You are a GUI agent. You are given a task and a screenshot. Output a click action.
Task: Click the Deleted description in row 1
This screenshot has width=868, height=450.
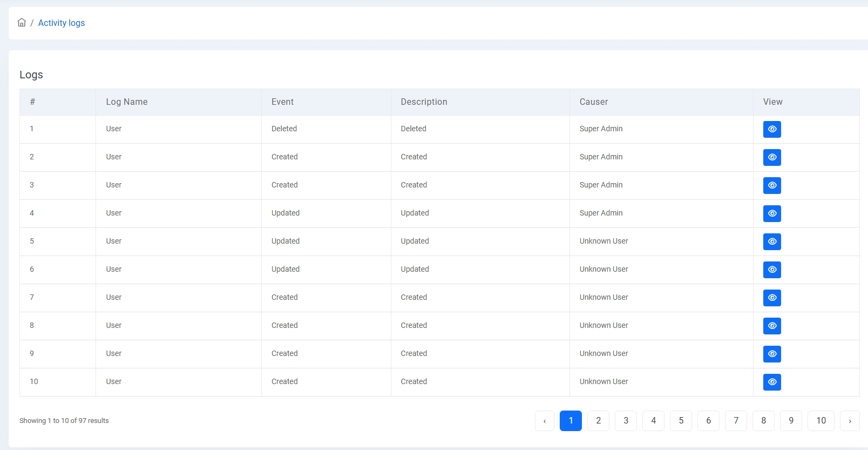413,129
